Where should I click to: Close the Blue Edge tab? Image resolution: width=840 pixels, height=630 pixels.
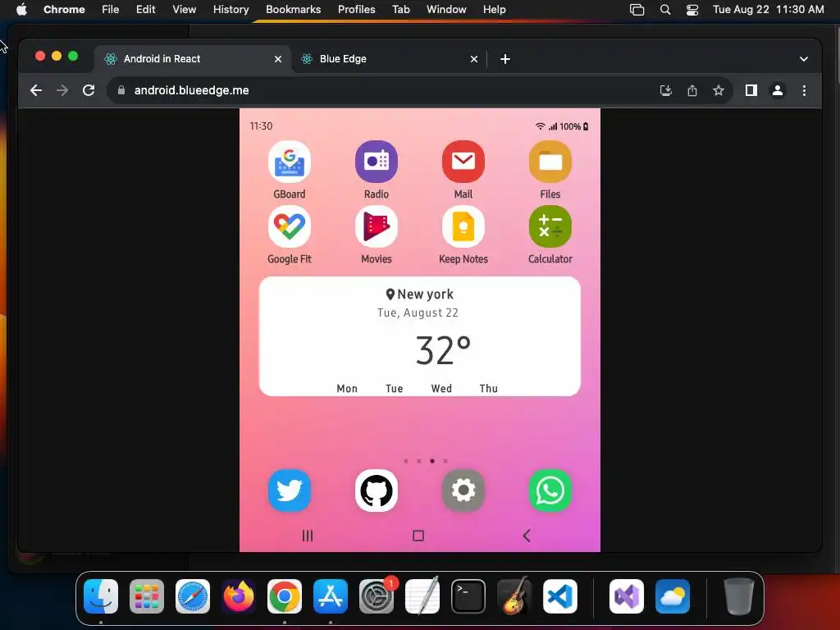point(474,59)
